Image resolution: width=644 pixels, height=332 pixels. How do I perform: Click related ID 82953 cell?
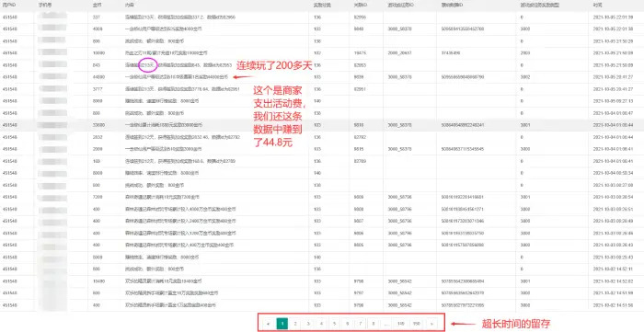pyautogui.click(x=360, y=65)
